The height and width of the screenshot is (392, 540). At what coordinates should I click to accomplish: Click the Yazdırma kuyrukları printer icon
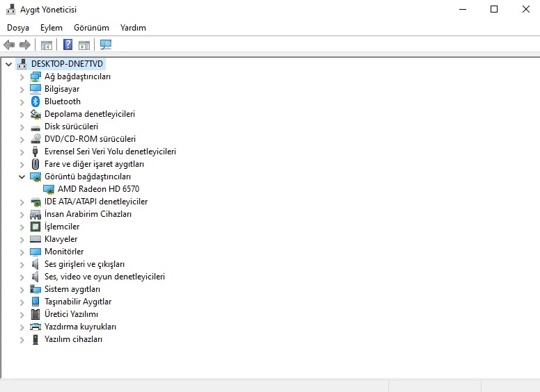click(x=35, y=327)
